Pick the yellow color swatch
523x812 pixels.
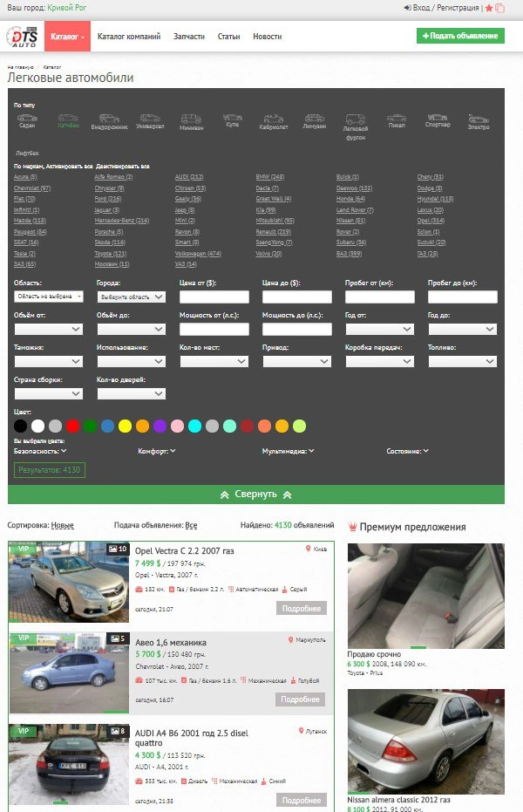tap(125, 426)
